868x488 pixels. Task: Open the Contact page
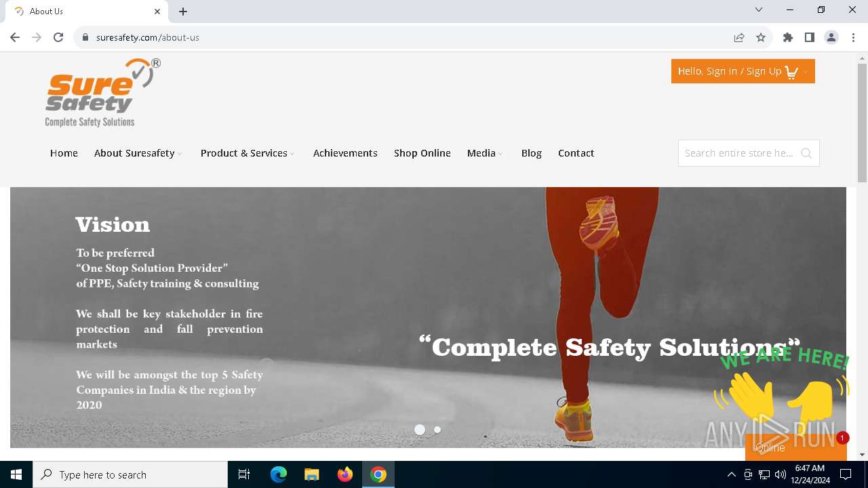[576, 153]
